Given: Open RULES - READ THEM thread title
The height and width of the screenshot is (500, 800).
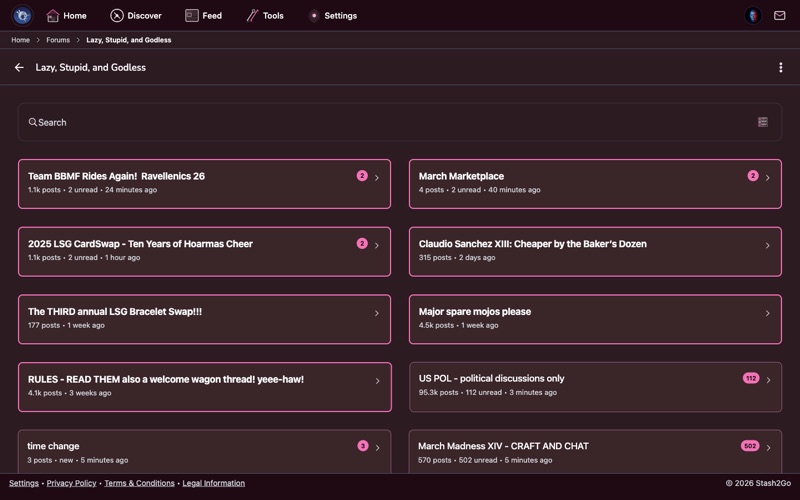Looking at the screenshot, I should 166,380.
